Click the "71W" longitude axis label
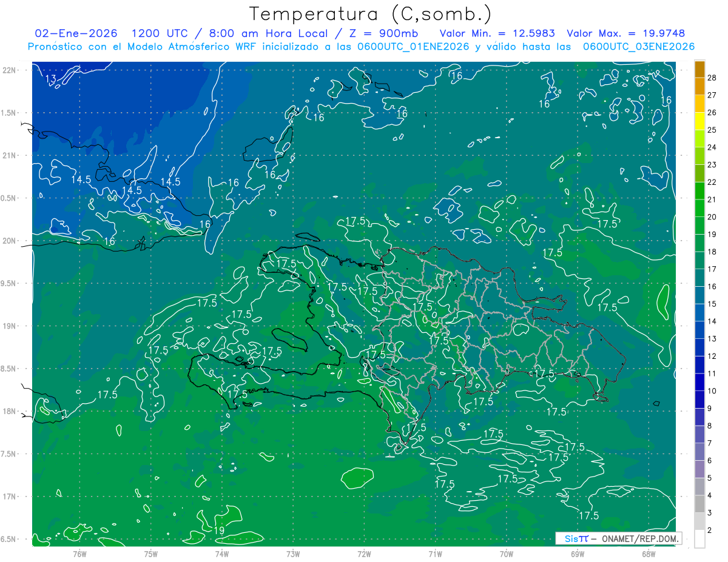Viewport: 728px width, 562px height. 435,554
